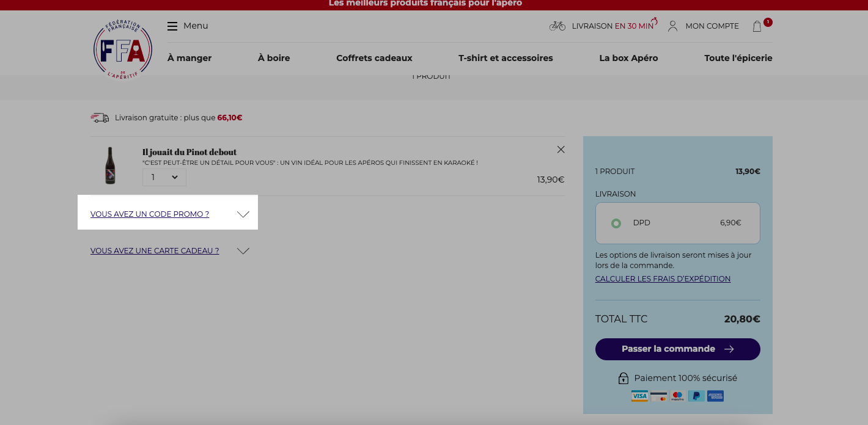The width and height of the screenshot is (868, 425).
Task: Click the American Express icon
Action: [x=715, y=396]
